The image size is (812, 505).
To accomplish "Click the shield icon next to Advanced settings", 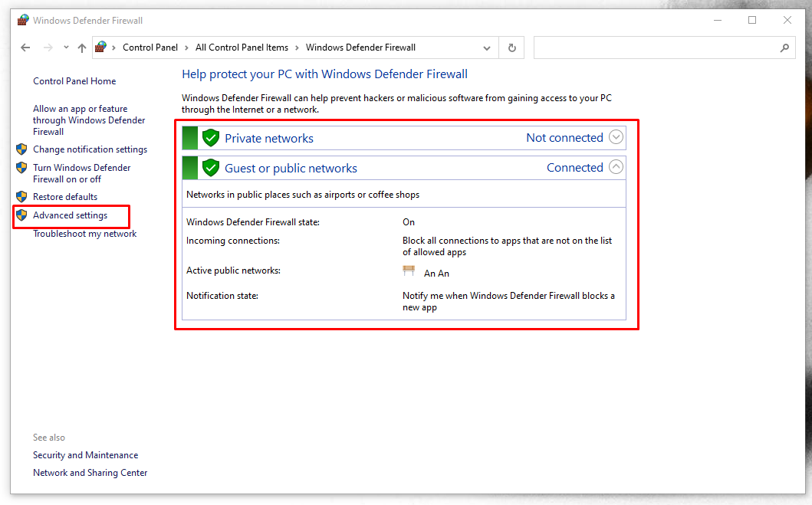I will (21, 215).
